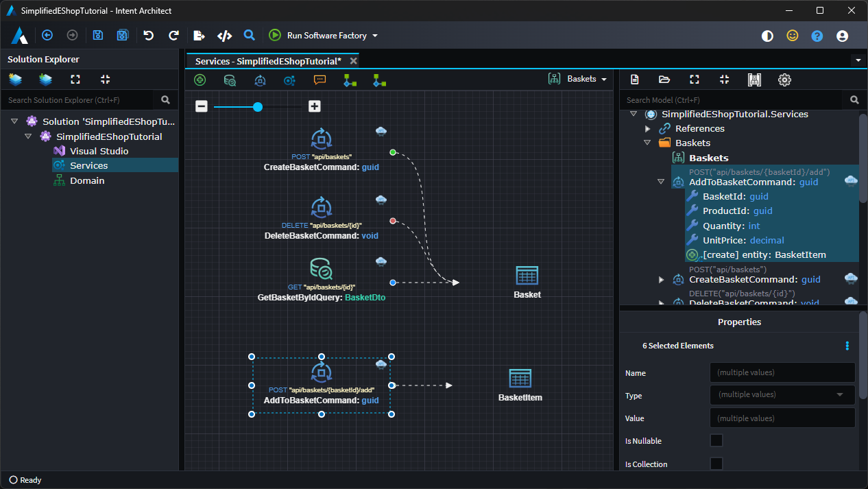Open the blue help question mark icon
This screenshot has height=489, width=868.
point(817,36)
